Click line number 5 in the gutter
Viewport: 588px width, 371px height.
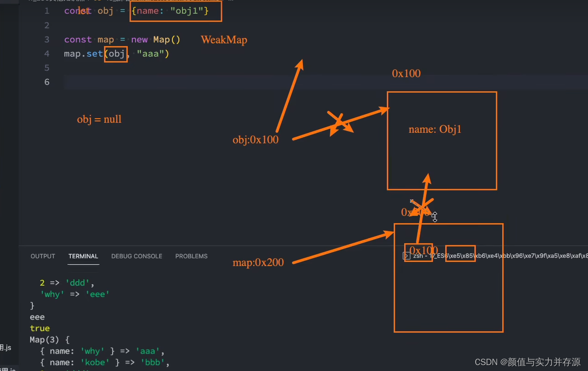(x=47, y=68)
